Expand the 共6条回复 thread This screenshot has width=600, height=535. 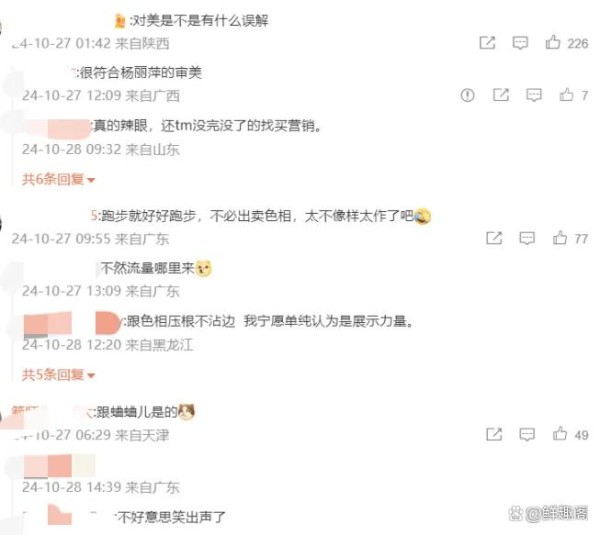pos(58,179)
